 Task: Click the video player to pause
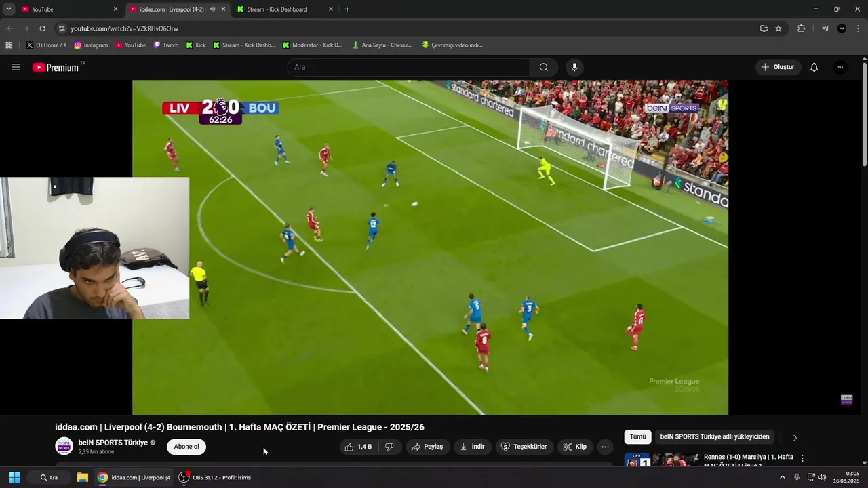430,247
